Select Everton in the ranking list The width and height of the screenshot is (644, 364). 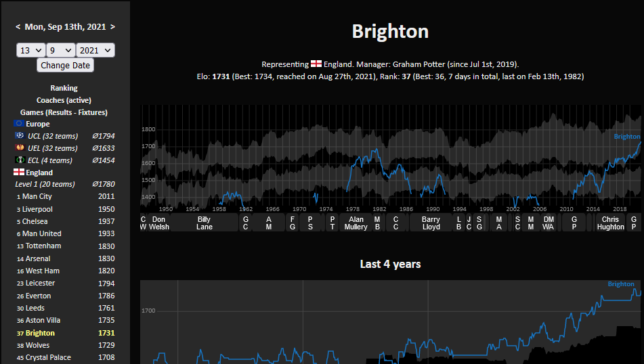pyautogui.click(x=38, y=296)
